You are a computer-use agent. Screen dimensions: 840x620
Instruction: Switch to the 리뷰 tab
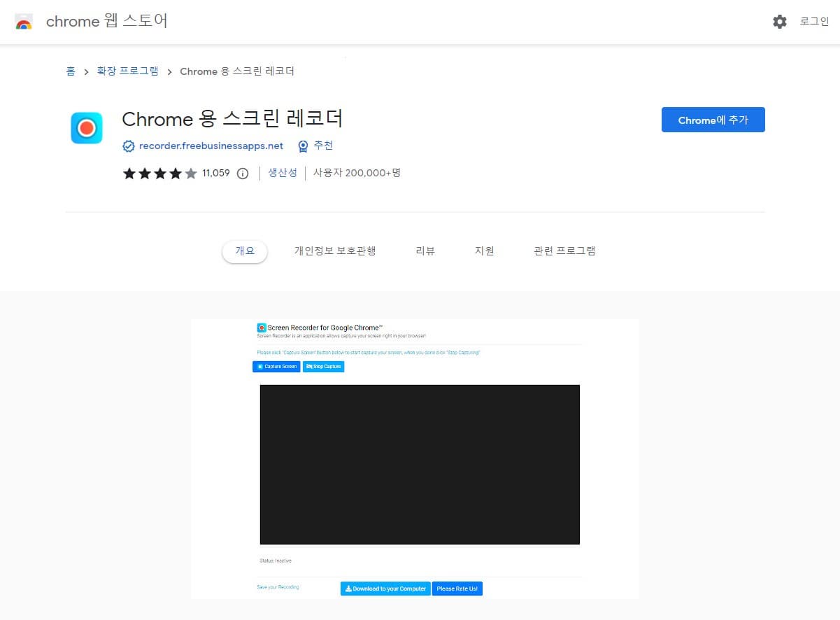tap(425, 251)
